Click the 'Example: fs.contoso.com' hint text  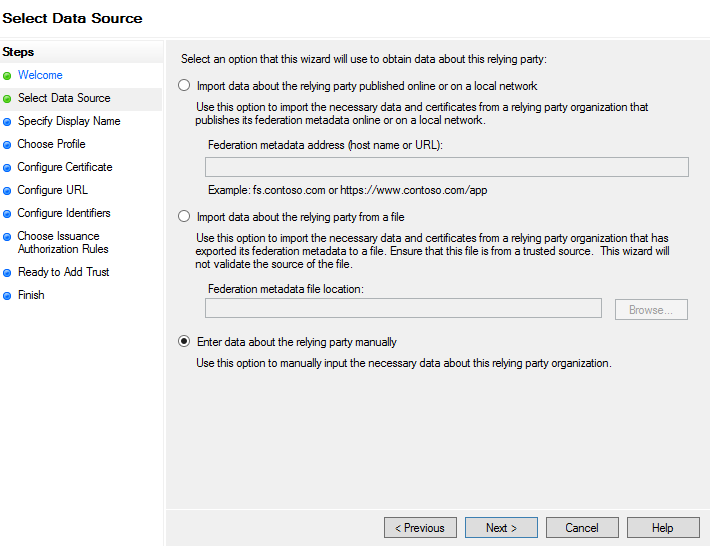(x=347, y=190)
